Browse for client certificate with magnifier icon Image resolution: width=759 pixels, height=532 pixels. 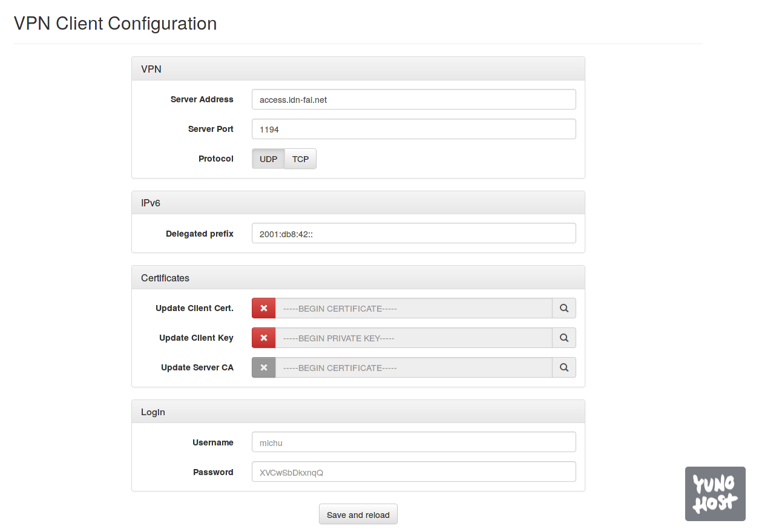tap(563, 308)
